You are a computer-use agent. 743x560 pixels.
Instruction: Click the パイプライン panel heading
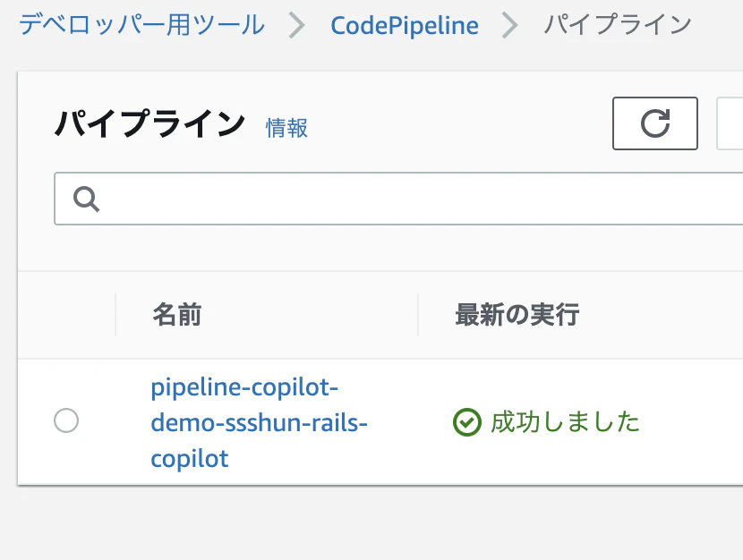(x=149, y=123)
